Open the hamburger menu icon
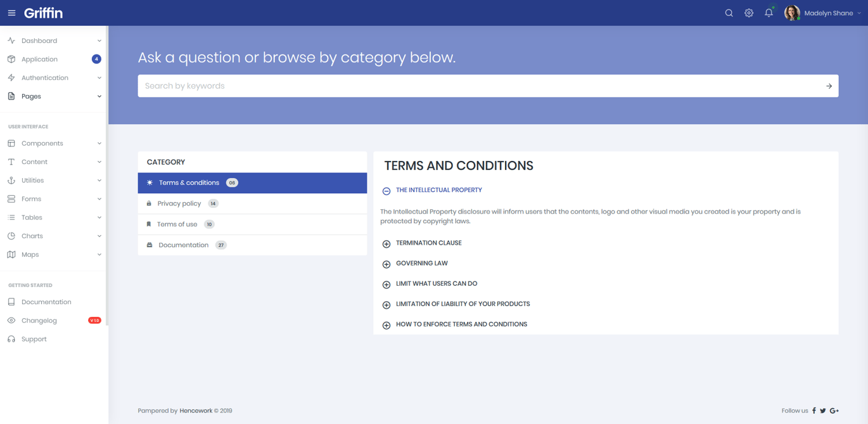The image size is (868, 424). pyautogui.click(x=11, y=13)
